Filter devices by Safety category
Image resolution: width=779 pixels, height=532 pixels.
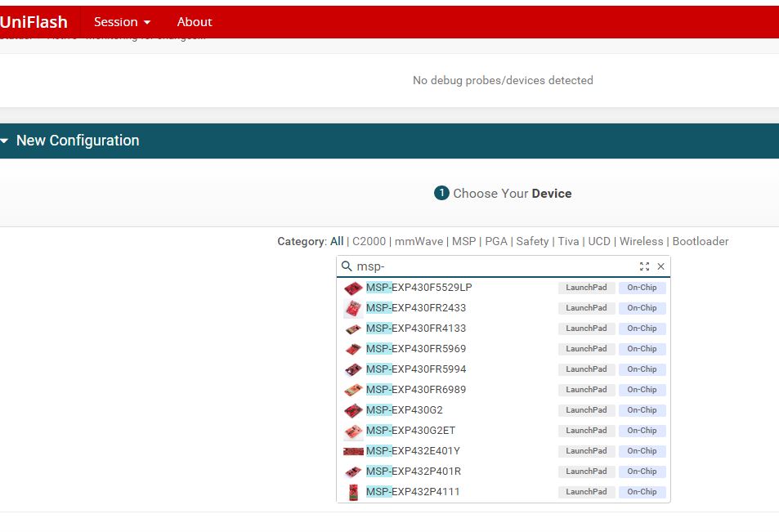pyautogui.click(x=532, y=241)
